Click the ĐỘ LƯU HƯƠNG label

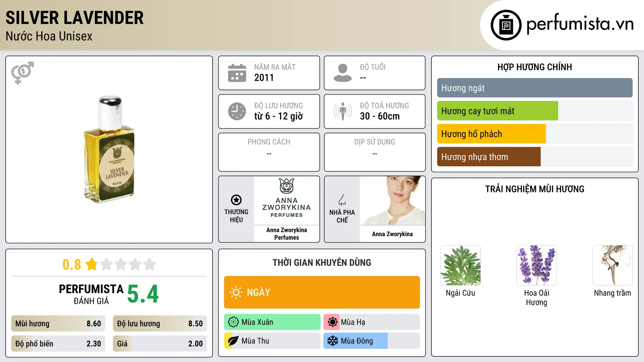point(279,106)
